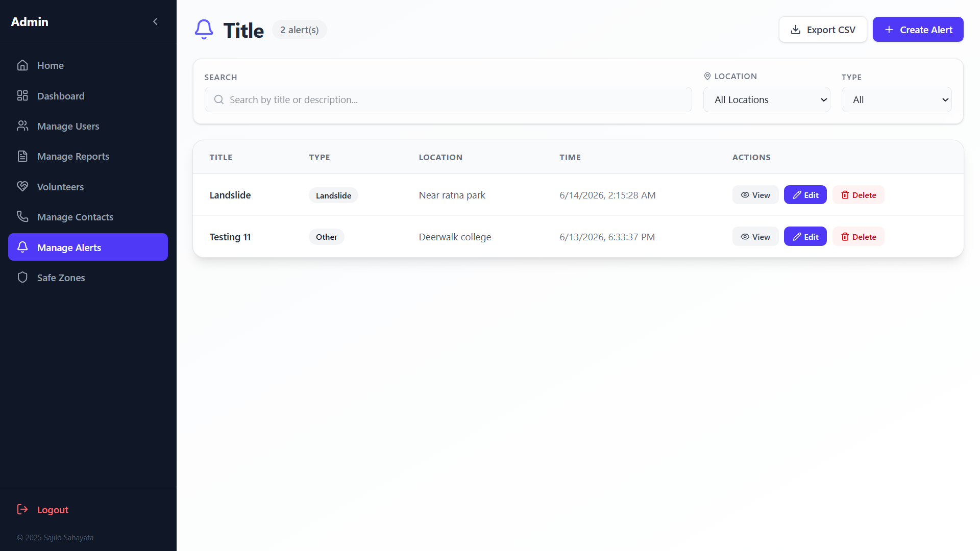Click eye icon for Landslide alert
Image resolution: width=980 pixels, height=551 pixels.
pos(745,195)
